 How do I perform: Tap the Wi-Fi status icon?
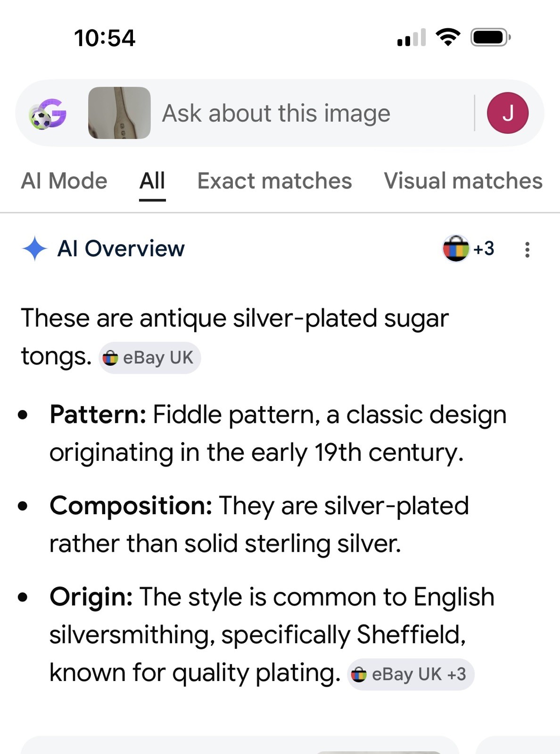pyautogui.click(x=448, y=37)
